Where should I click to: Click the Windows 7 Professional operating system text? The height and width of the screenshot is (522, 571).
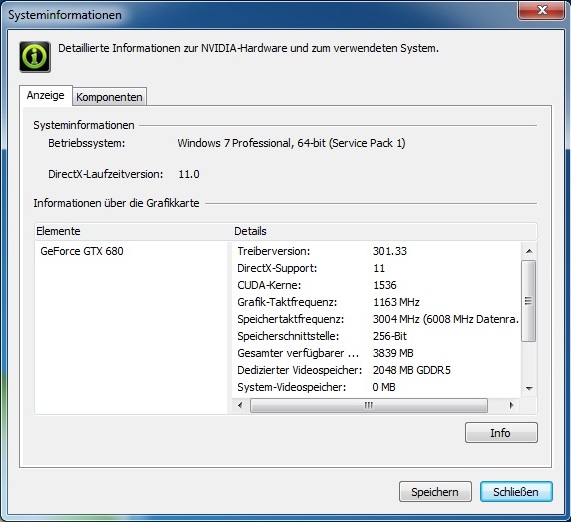pos(291,143)
